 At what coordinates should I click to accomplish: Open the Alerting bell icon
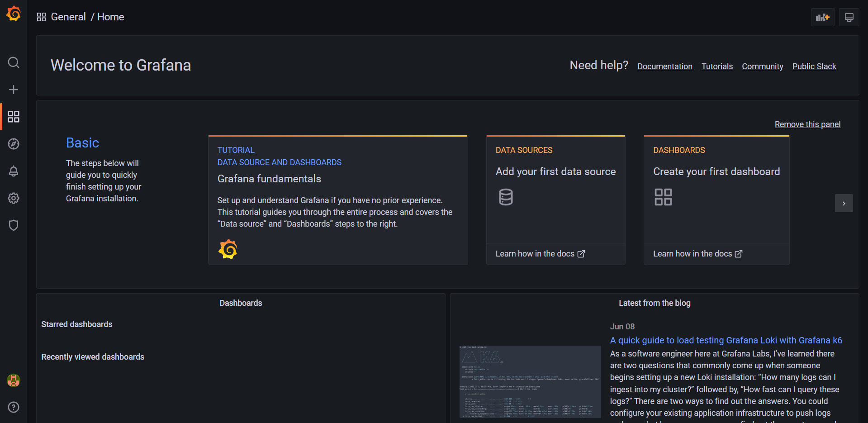click(x=14, y=171)
